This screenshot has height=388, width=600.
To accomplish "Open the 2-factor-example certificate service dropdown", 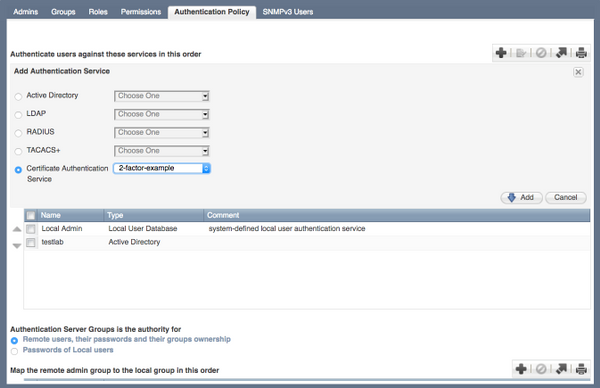I will click(x=162, y=168).
